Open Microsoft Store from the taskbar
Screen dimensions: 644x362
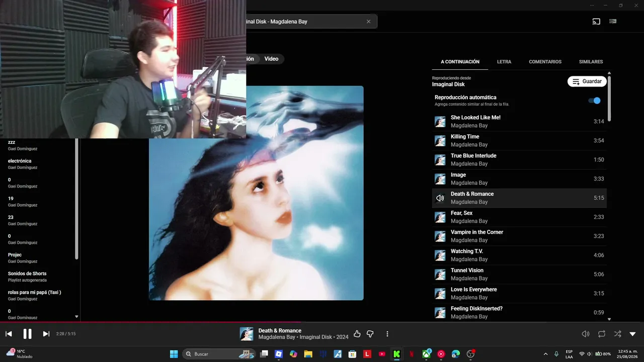(x=352, y=354)
